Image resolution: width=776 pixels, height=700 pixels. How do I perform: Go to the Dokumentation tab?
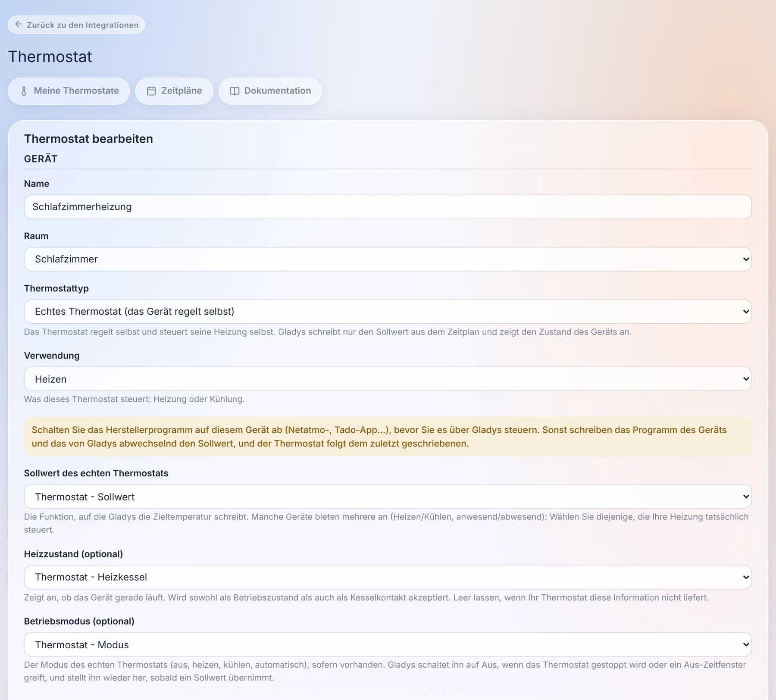point(270,91)
